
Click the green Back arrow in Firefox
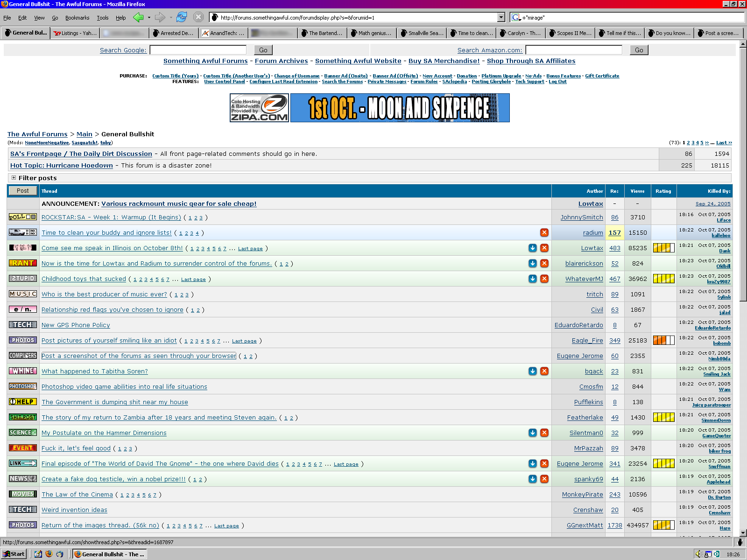(138, 17)
